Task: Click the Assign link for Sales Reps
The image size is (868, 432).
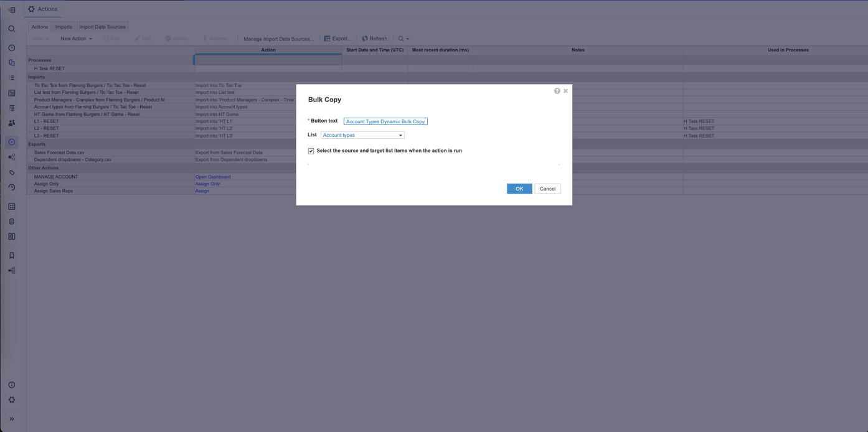Action: [x=202, y=191]
